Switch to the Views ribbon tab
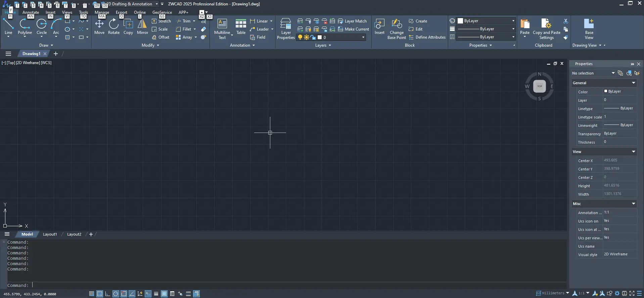Viewport: 644px width, 298px height. point(67,12)
